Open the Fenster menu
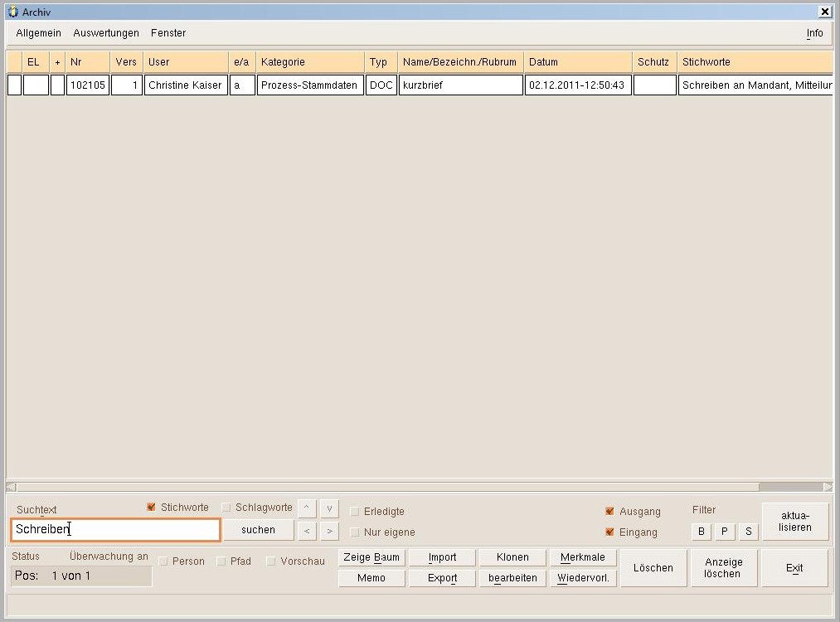The width and height of the screenshot is (840, 622). point(168,33)
